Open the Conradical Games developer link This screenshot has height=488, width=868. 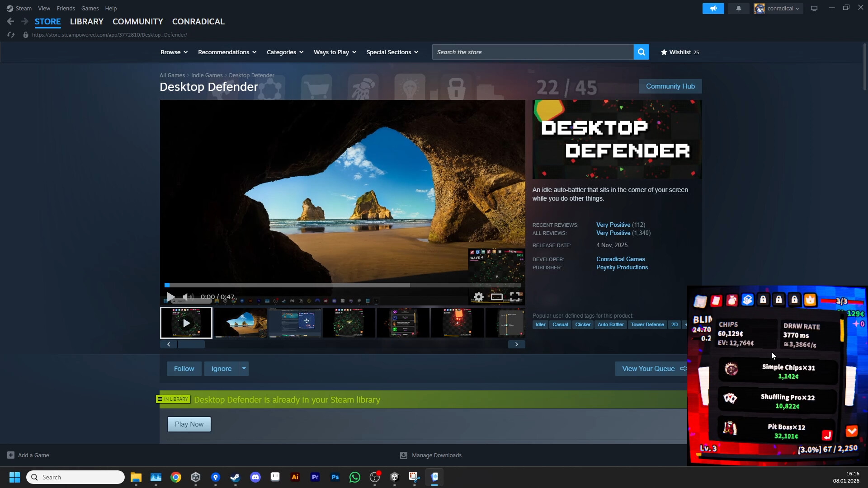pyautogui.click(x=620, y=259)
